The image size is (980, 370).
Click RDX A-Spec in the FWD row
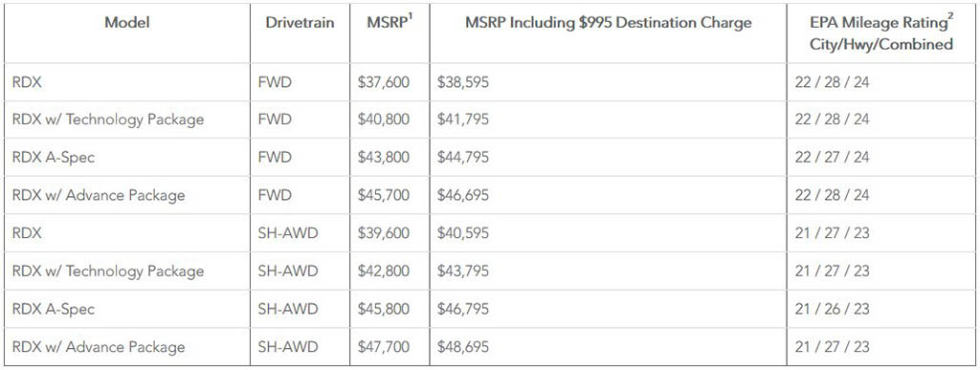54,157
